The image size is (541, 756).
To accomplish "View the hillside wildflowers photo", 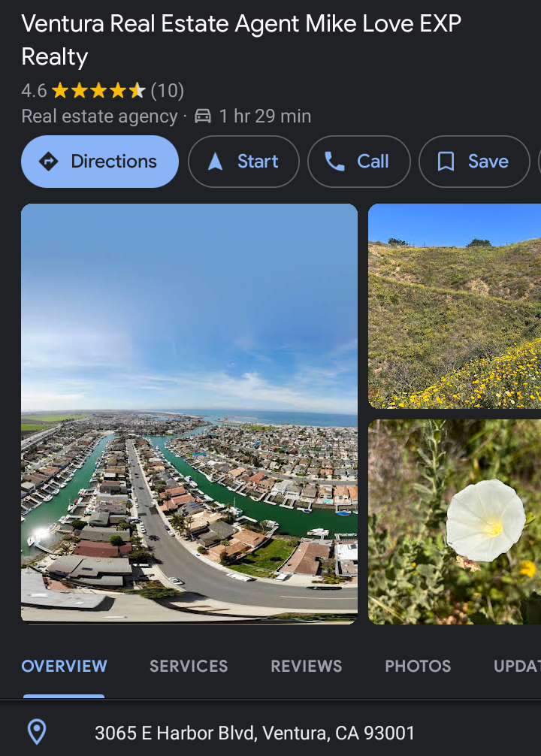I will (x=455, y=307).
